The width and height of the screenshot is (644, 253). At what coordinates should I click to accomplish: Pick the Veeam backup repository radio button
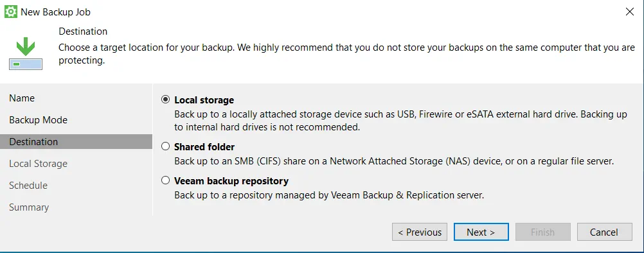coord(165,180)
